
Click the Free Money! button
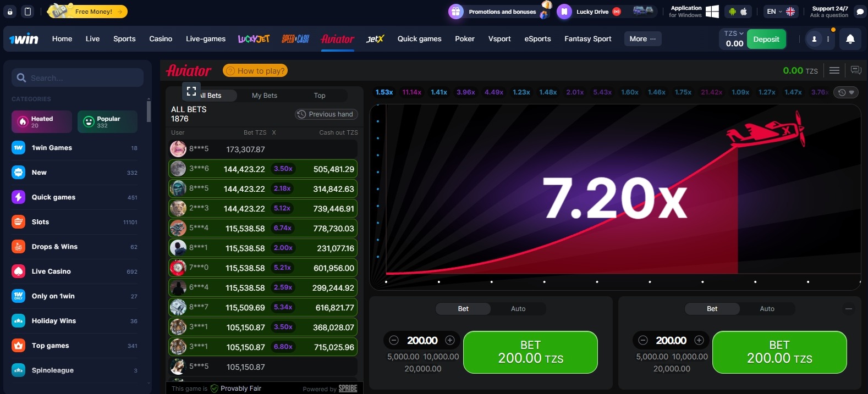[x=88, y=12]
